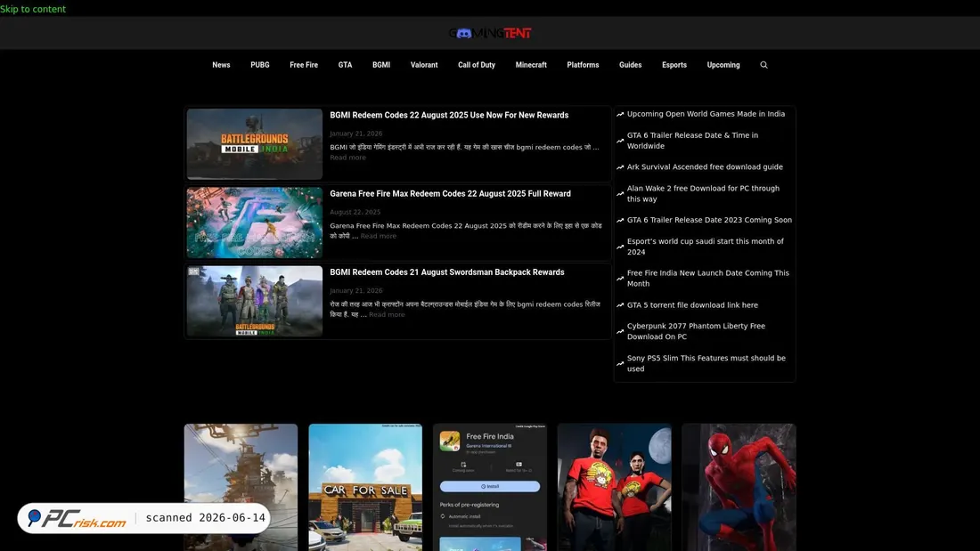
Task: Open GTA 6 Trailer Release Date 2023 link
Action: point(709,220)
